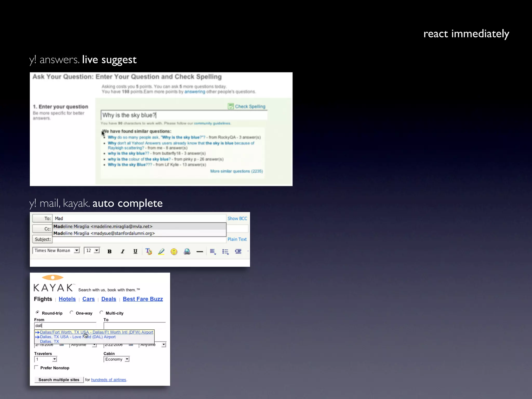Viewport: 532px width, 399px height.
Task: Open the return Anytime dropdown
Action: [152, 345]
